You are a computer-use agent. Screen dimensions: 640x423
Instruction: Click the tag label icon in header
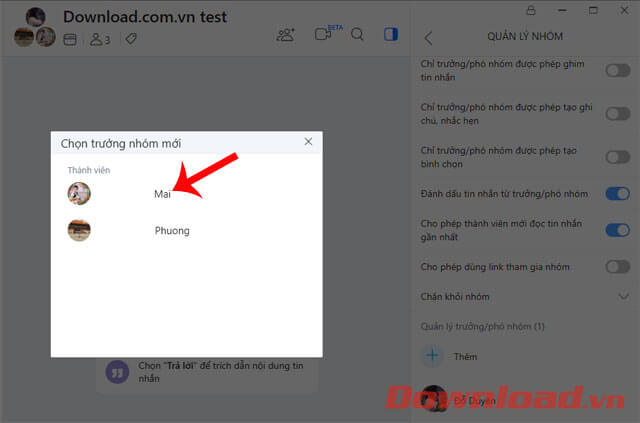click(131, 39)
